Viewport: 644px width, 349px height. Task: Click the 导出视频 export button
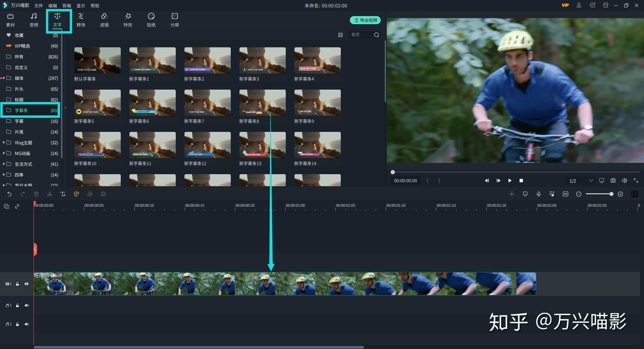[365, 20]
